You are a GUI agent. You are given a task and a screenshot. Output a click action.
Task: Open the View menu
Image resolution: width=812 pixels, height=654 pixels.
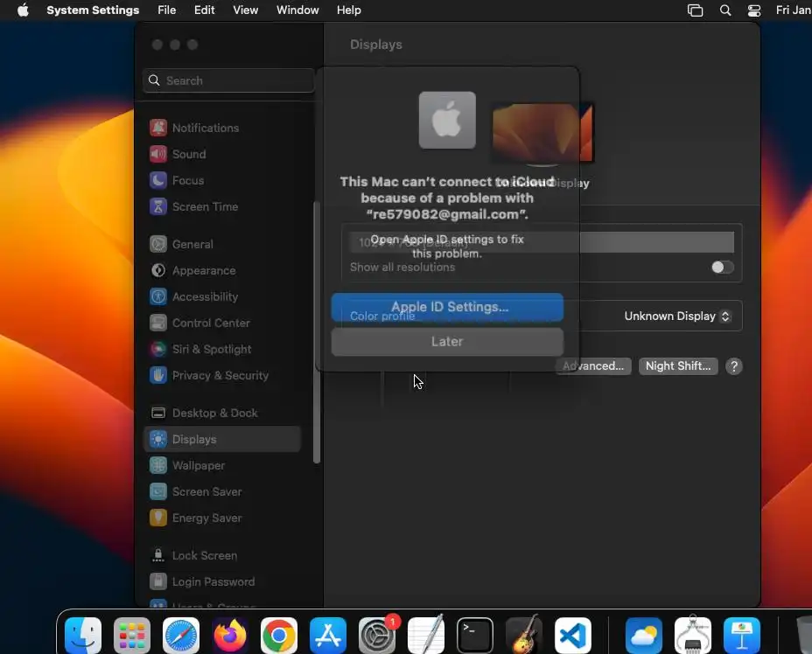pos(246,10)
